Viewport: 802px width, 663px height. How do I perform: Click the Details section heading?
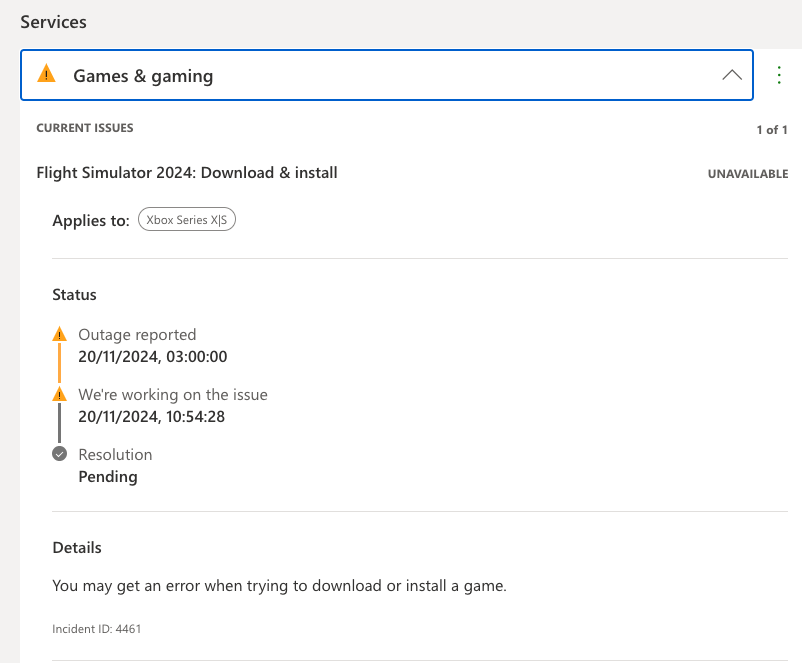tap(77, 548)
